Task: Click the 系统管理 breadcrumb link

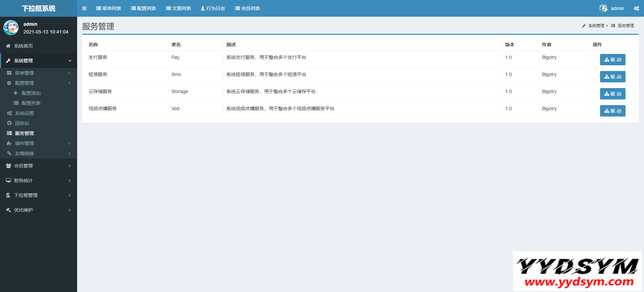Action: pos(596,26)
